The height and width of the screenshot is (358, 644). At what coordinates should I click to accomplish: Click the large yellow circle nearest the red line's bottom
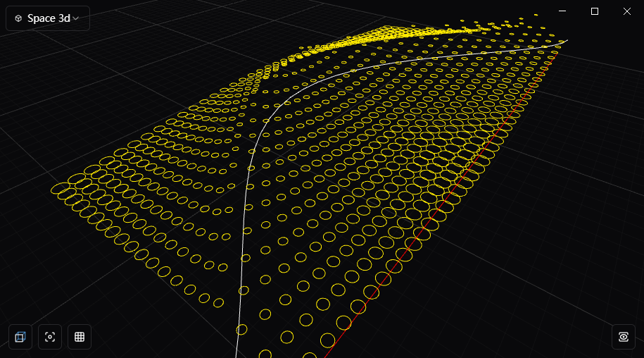coord(328,340)
